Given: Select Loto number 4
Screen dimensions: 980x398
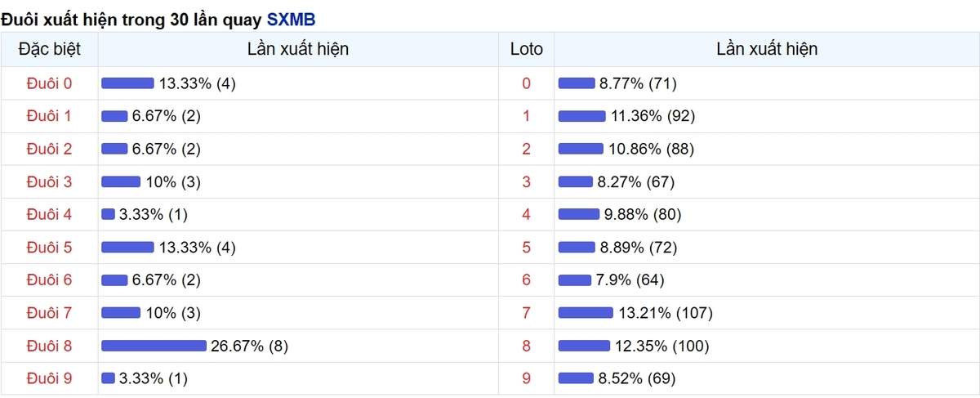Looking at the screenshot, I should 526,214.
